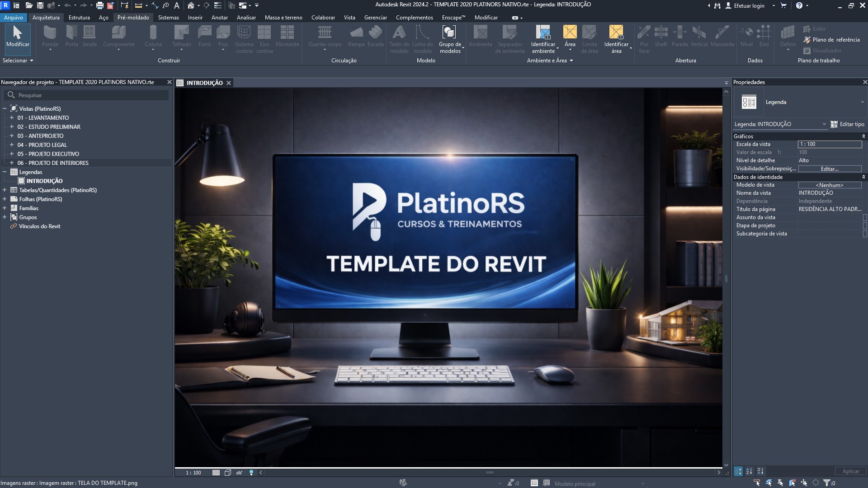The width and height of the screenshot is (868, 488).
Task: Expand 03 - ANTEPROJETO tree node
Action: pyautogui.click(x=12, y=136)
